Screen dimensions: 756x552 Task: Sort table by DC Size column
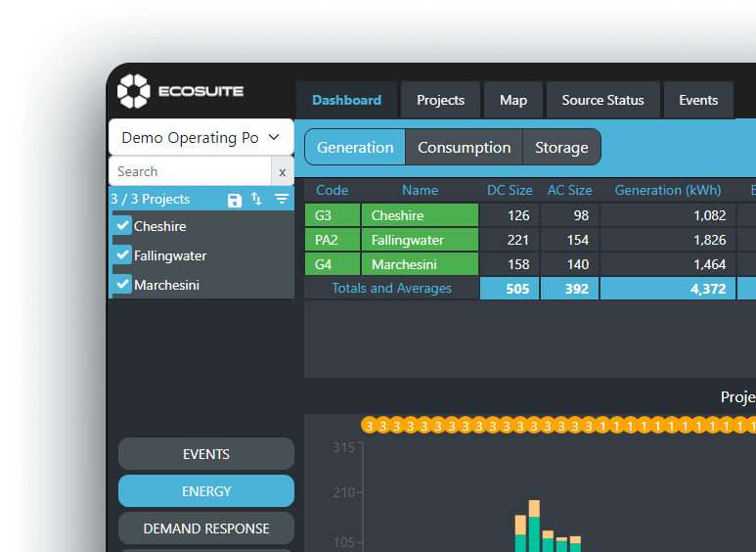(x=510, y=190)
